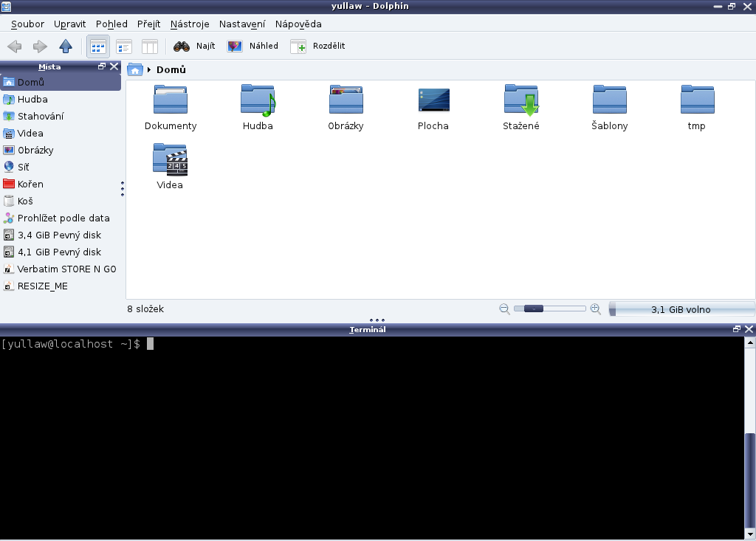Switch to icons view mode

(98, 46)
